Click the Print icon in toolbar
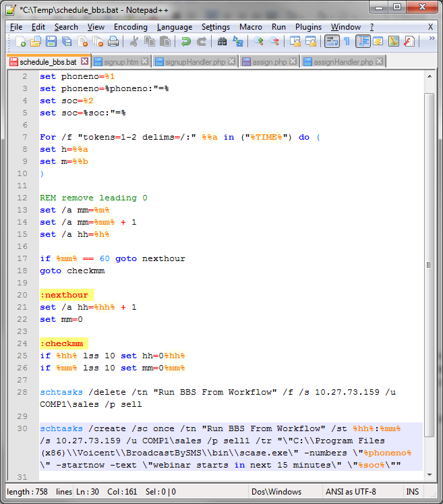This screenshot has height=504, width=443. tap(113, 42)
